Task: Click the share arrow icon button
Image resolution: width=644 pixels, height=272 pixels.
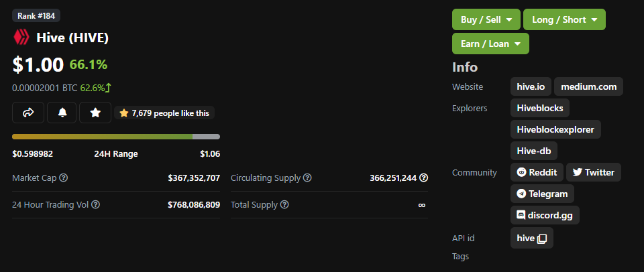Action: tap(28, 113)
